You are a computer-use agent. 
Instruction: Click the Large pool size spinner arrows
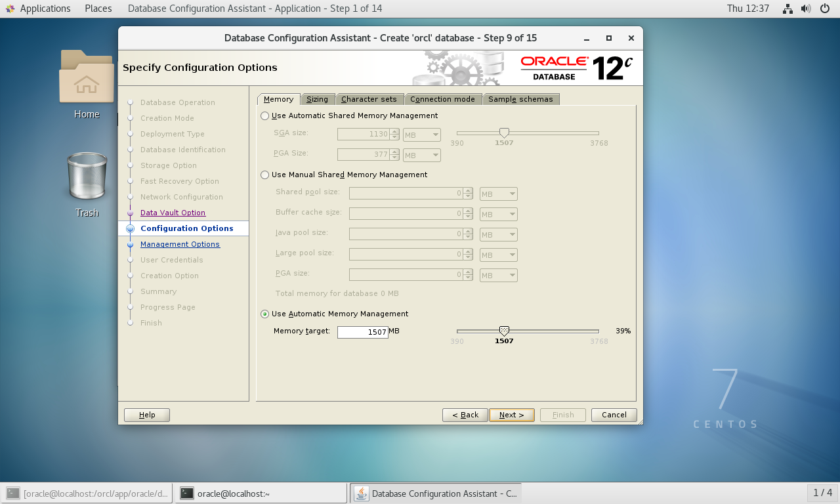tap(468, 255)
